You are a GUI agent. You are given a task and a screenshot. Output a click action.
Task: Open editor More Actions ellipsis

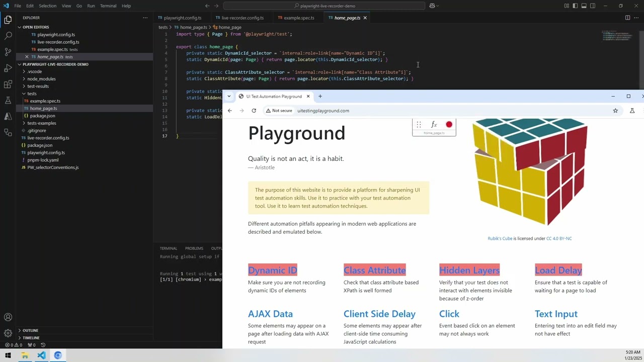[x=636, y=18]
